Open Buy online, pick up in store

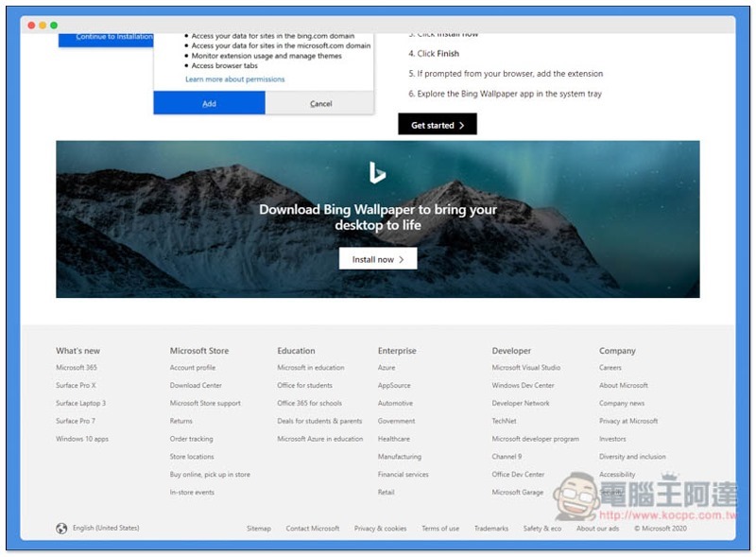coord(210,475)
